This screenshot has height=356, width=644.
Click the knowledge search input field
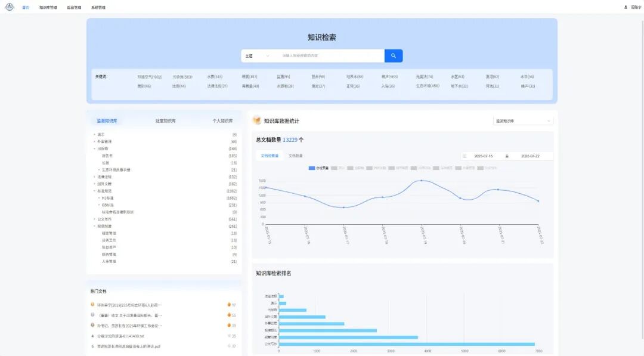point(328,55)
